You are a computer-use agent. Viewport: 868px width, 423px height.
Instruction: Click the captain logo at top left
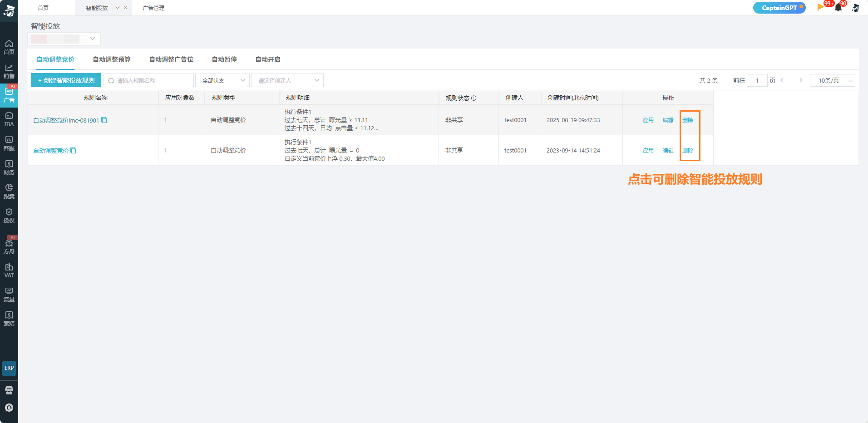pos(9,10)
